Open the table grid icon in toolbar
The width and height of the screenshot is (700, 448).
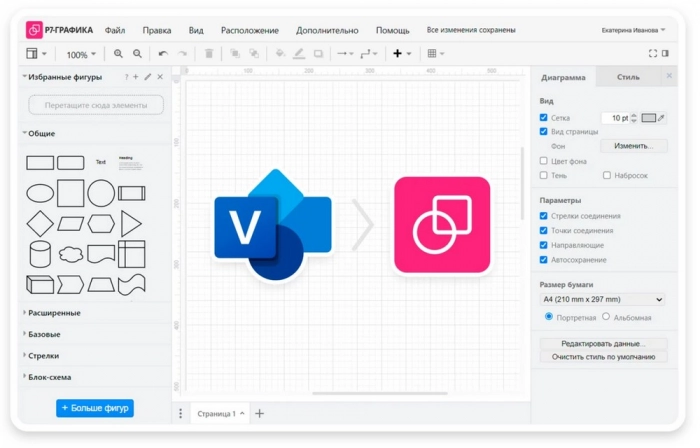432,54
